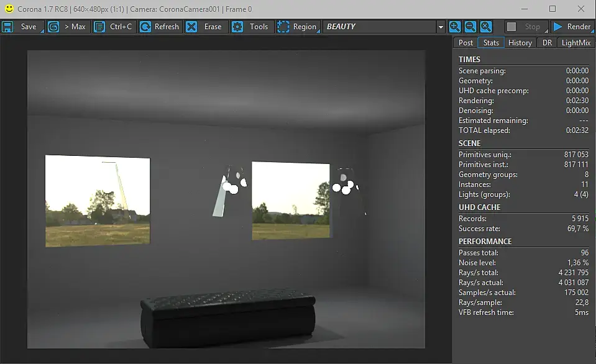Click the Stop button label
This screenshot has height=364, width=596.
coord(532,27)
